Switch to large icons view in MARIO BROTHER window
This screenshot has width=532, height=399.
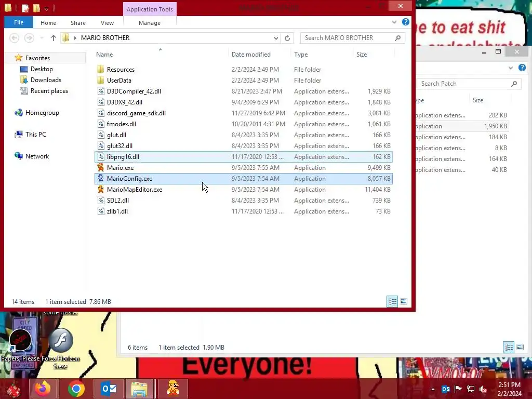click(404, 301)
